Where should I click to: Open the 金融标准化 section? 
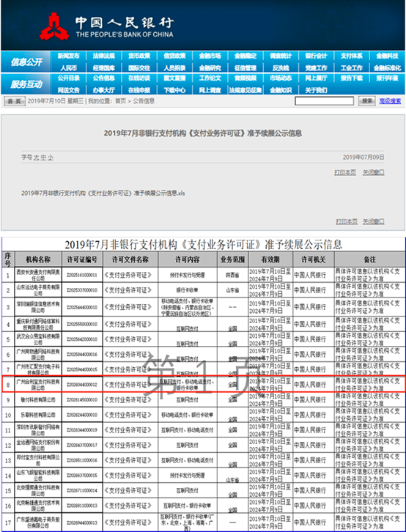click(387, 68)
